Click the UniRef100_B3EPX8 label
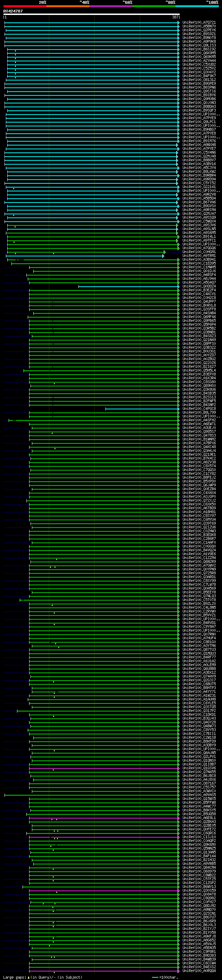 tap(199, 374)
